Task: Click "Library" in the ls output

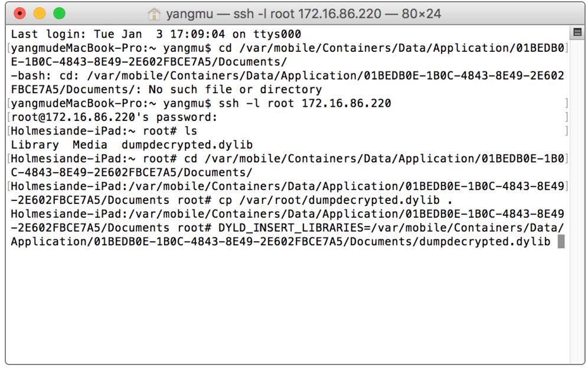Action: click(x=35, y=144)
